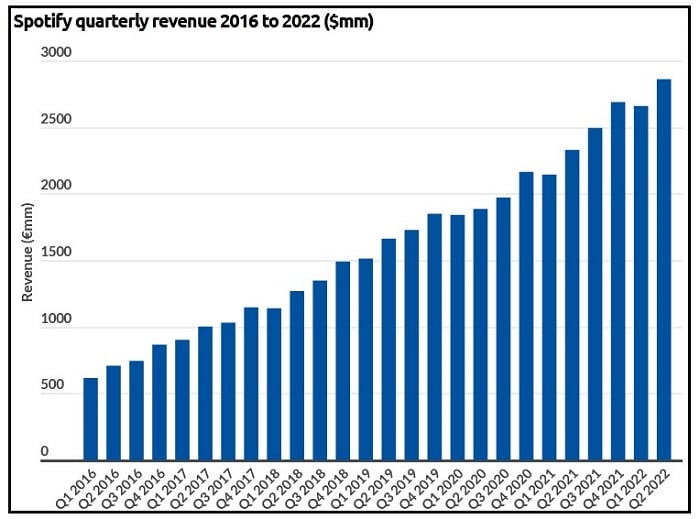
Task: Select the Q4 2018 revenue bar
Action: coord(343,361)
